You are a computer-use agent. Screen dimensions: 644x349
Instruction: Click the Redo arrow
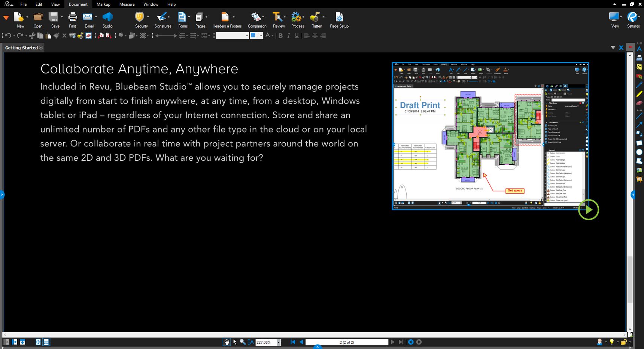[x=20, y=36]
